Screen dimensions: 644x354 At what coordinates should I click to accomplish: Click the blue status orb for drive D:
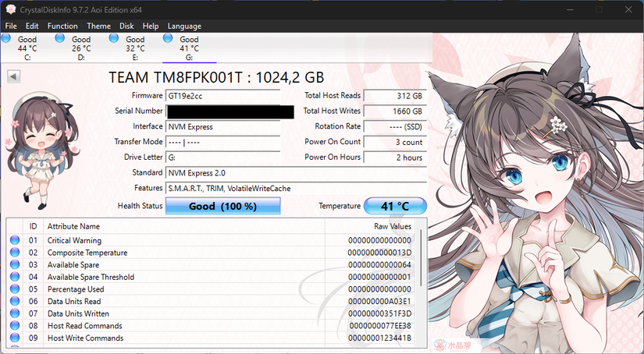[x=60, y=38]
